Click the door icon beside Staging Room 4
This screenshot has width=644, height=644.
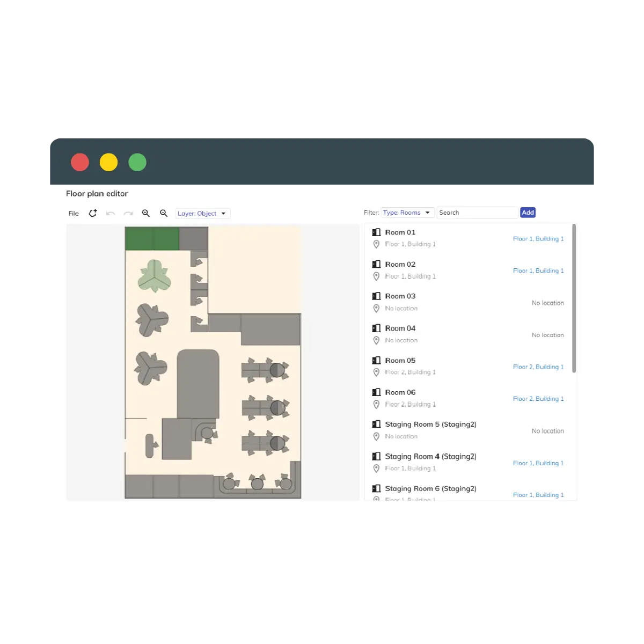coord(376,457)
